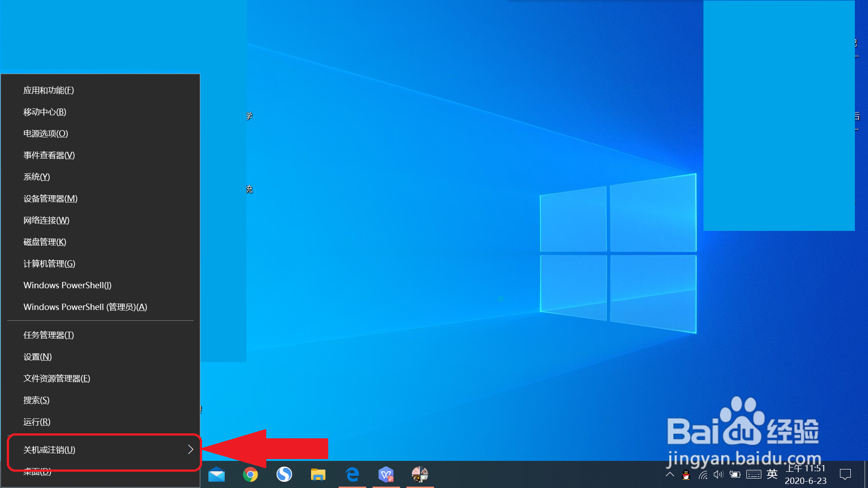
Task: Open 任务管理器(T) menu entry
Action: (49, 335)
